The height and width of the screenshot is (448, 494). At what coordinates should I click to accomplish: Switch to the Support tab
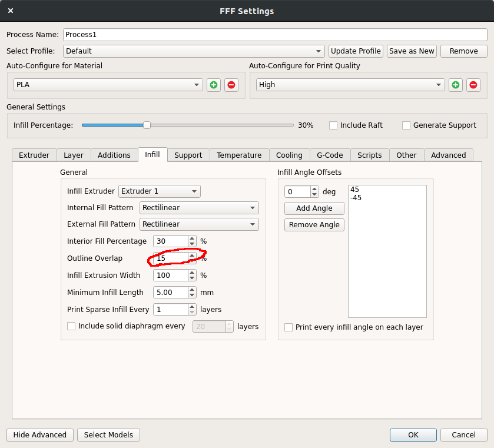tap(188, 155)
